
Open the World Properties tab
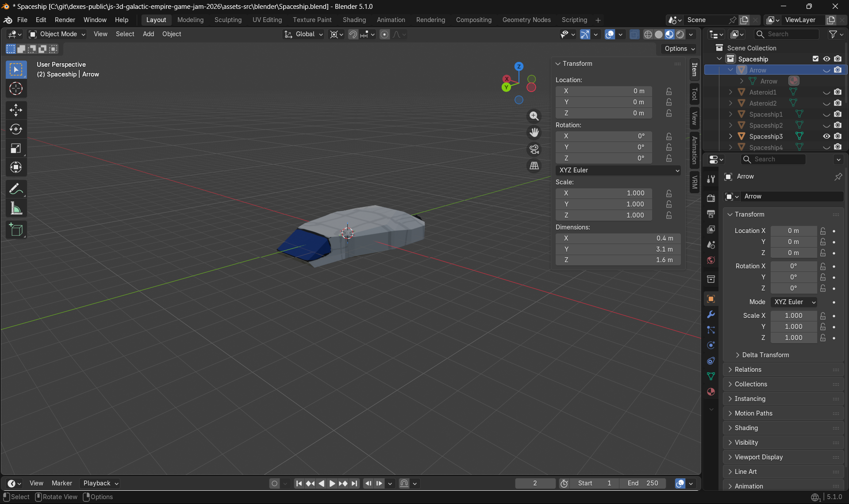711,260
